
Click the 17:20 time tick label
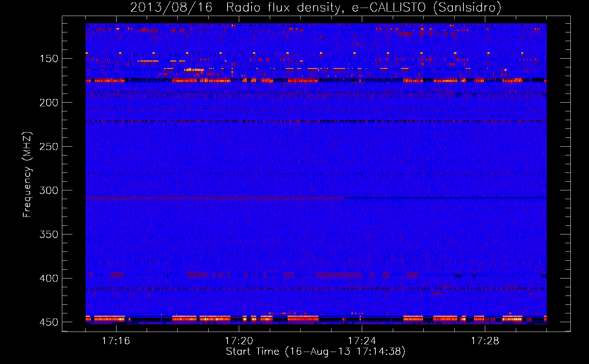coord(239,341)
